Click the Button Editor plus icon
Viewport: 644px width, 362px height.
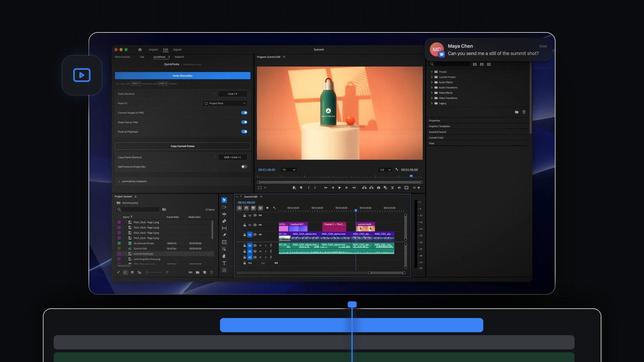[419, 188]
